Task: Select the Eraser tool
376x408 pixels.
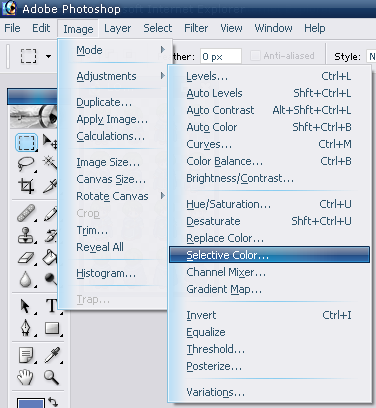Action: click(x=26, y=257)
